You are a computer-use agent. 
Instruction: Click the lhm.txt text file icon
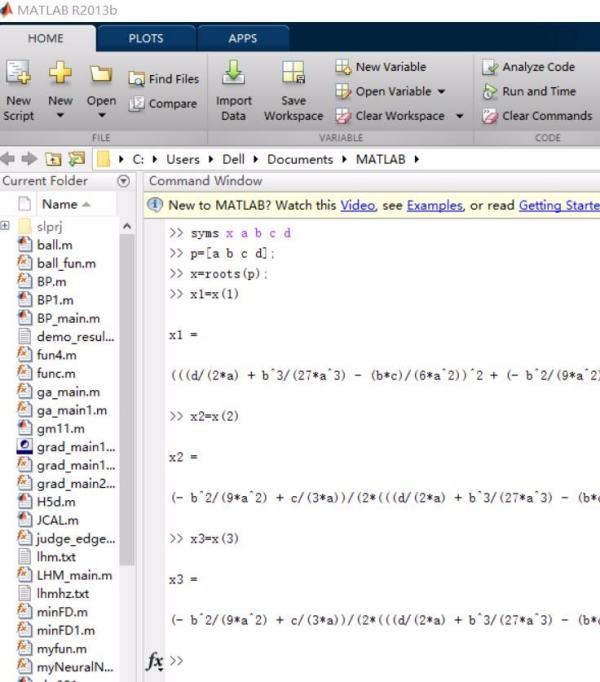(25, 556)
